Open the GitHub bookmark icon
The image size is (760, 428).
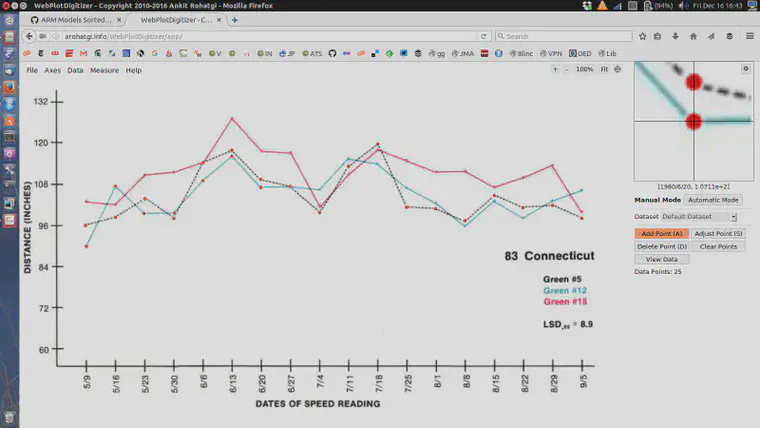[x=332, y=53]
